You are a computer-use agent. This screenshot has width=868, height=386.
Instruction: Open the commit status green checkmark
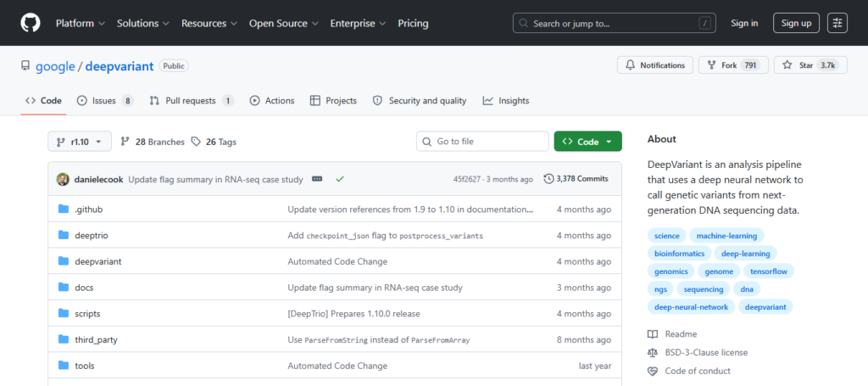(340, 180)
